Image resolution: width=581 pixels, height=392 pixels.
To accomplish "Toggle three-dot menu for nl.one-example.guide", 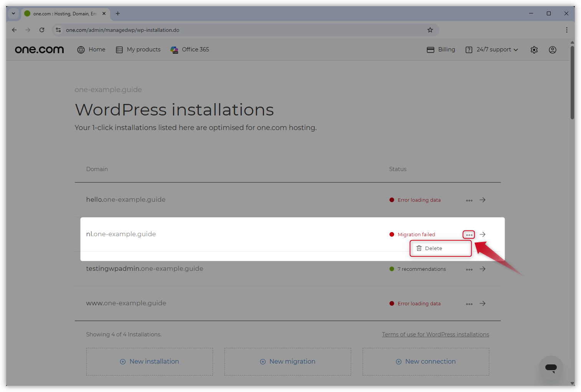I will pos(469,234).
